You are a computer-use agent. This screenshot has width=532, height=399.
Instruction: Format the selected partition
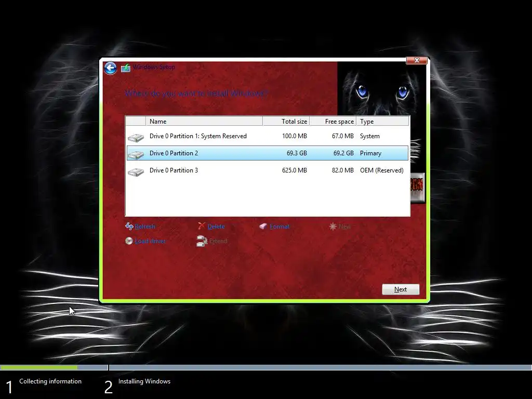pyautogui.click(x=280, y=227)
